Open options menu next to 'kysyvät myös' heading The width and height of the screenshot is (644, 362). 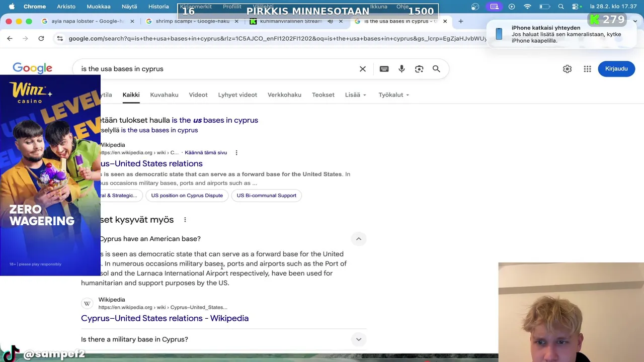[185, 220]
